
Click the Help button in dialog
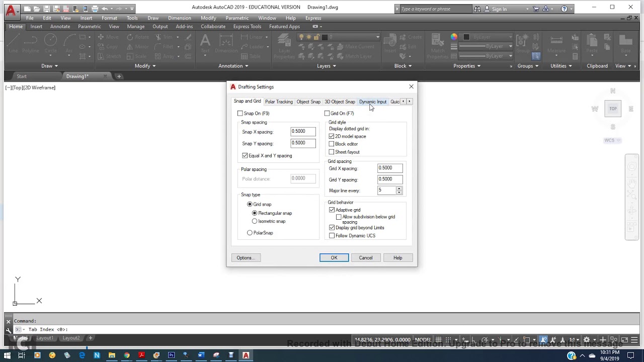(x=398, y=258)
